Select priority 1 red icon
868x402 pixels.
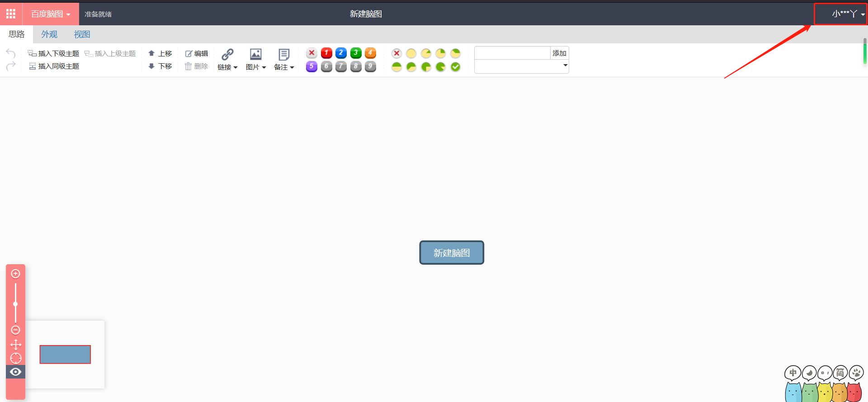click(x=326, y=53)
